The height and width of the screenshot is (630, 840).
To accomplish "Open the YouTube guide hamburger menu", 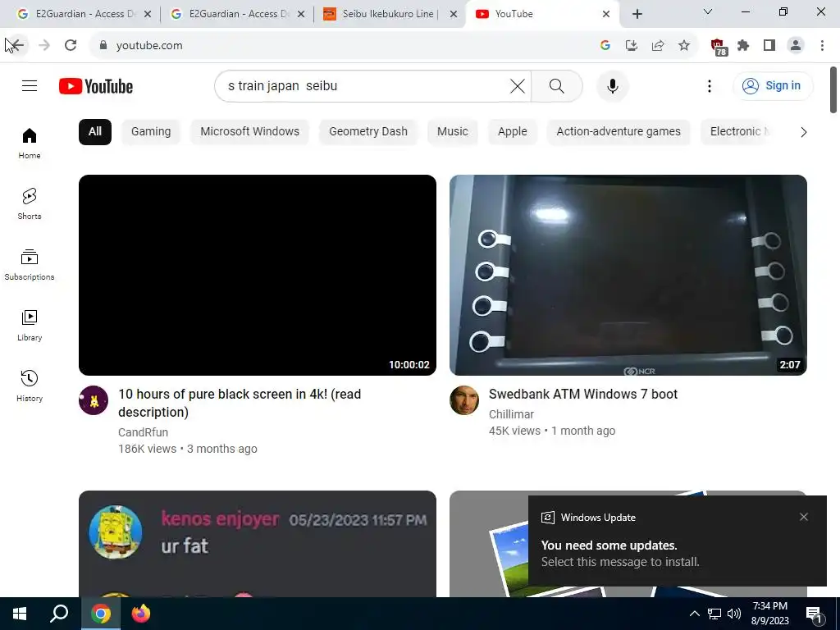I will (x=30, y=85).
